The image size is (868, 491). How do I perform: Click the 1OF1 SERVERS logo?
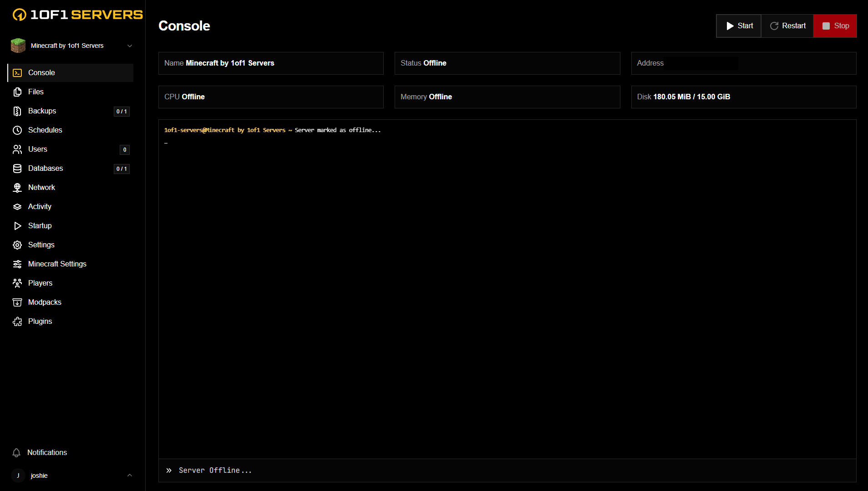tap(77, 15)
